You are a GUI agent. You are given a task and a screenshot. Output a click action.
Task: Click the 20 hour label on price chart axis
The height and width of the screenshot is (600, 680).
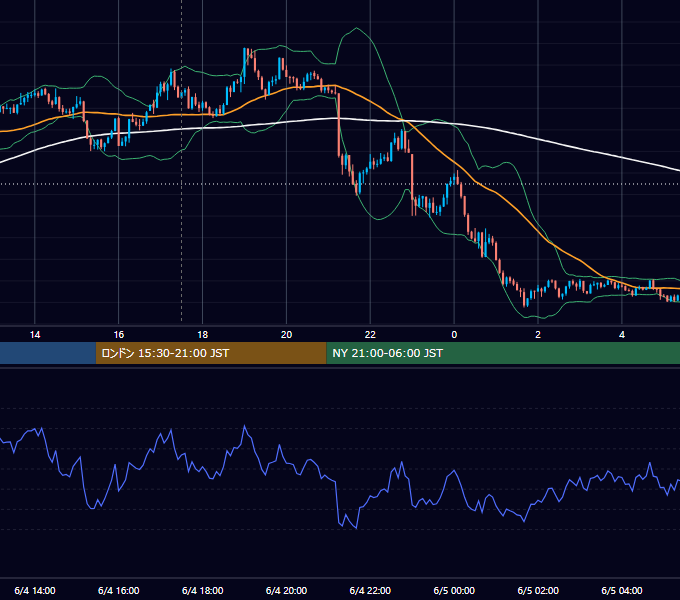click(286, 335)
